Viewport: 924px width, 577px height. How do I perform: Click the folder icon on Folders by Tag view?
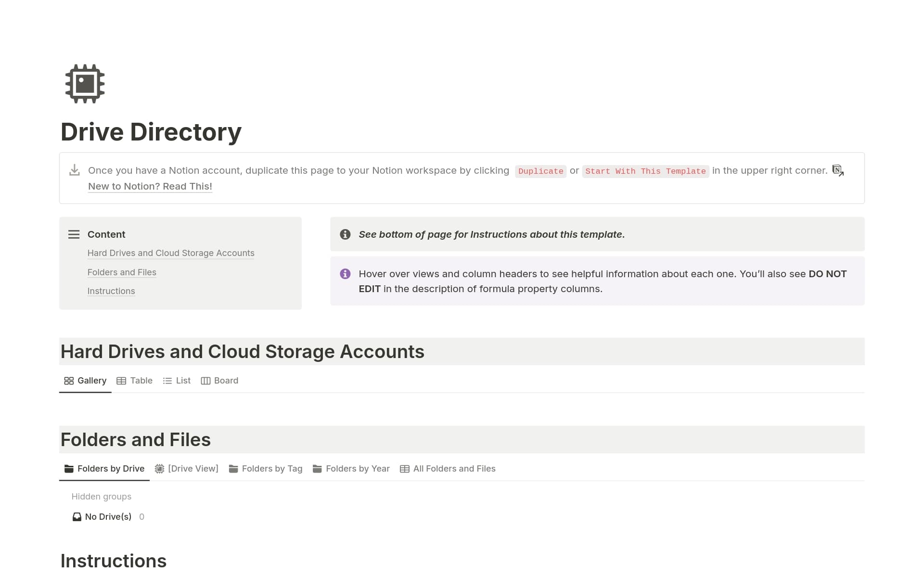(x=234, y=468)
